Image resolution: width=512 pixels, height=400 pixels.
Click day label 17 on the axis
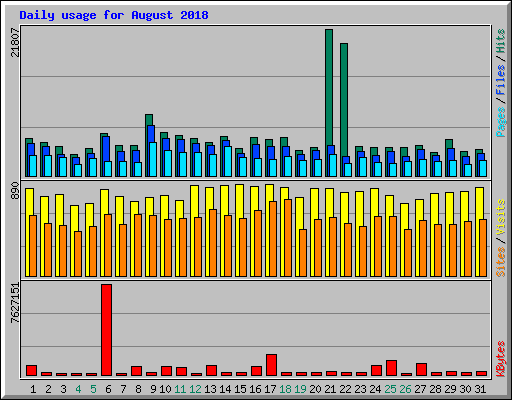tap(270, 389)
